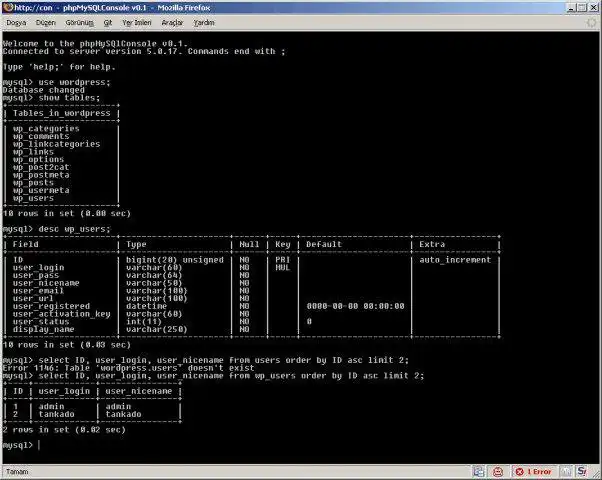602x480 pixels.
Task: Click the MUL key value
Action: [x=283, y=267]
